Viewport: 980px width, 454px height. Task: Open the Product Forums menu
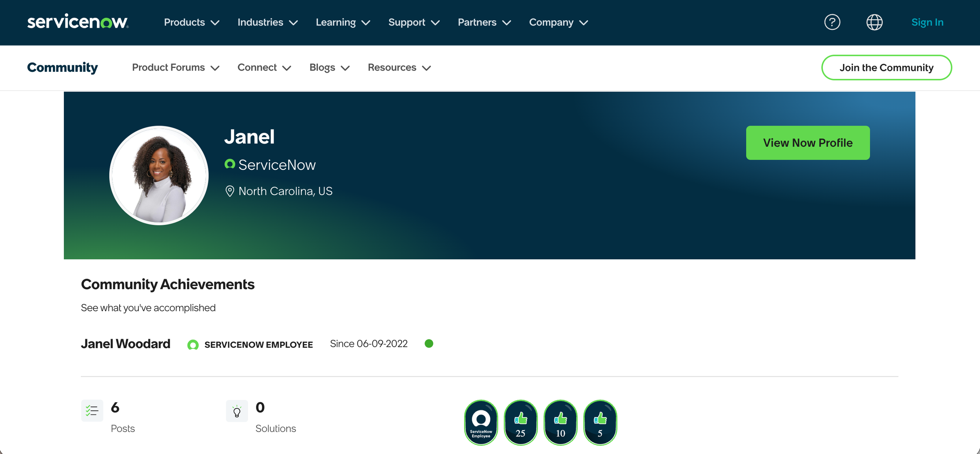click(x=168, y=67)
